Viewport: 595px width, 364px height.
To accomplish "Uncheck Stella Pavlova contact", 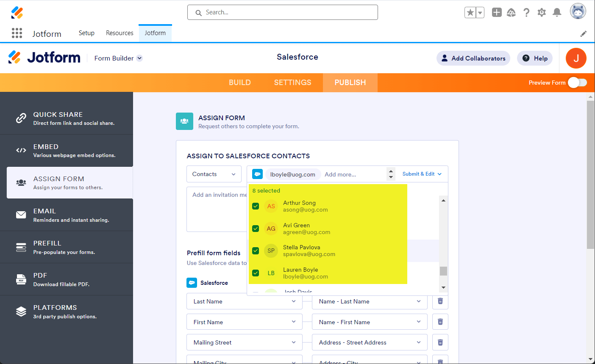I will [x=256, y=251].
